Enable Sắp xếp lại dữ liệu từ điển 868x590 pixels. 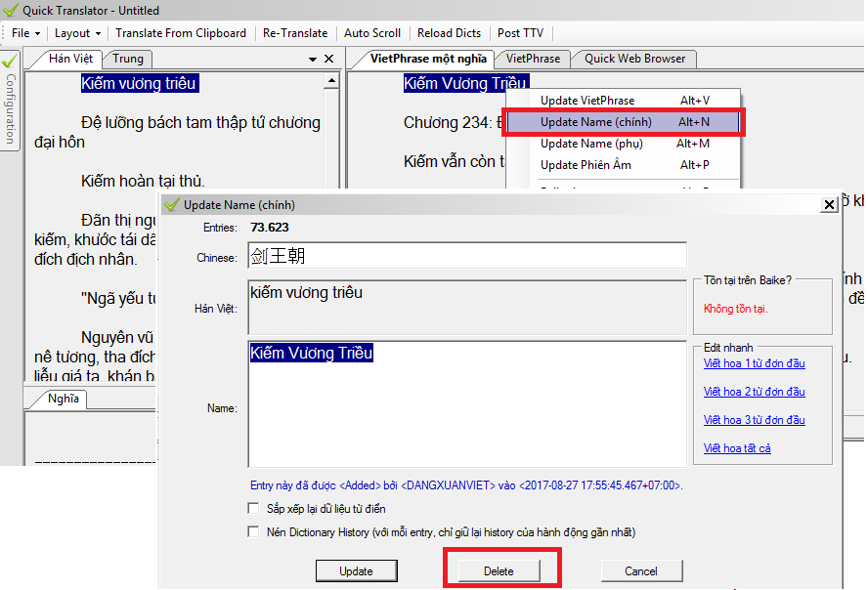254,509
